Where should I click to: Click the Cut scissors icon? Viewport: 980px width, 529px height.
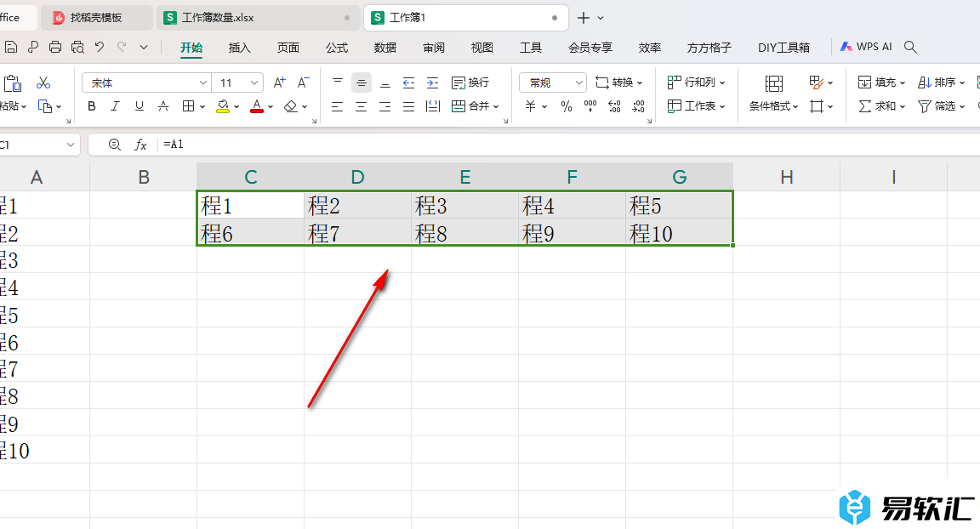click(43, 82)
